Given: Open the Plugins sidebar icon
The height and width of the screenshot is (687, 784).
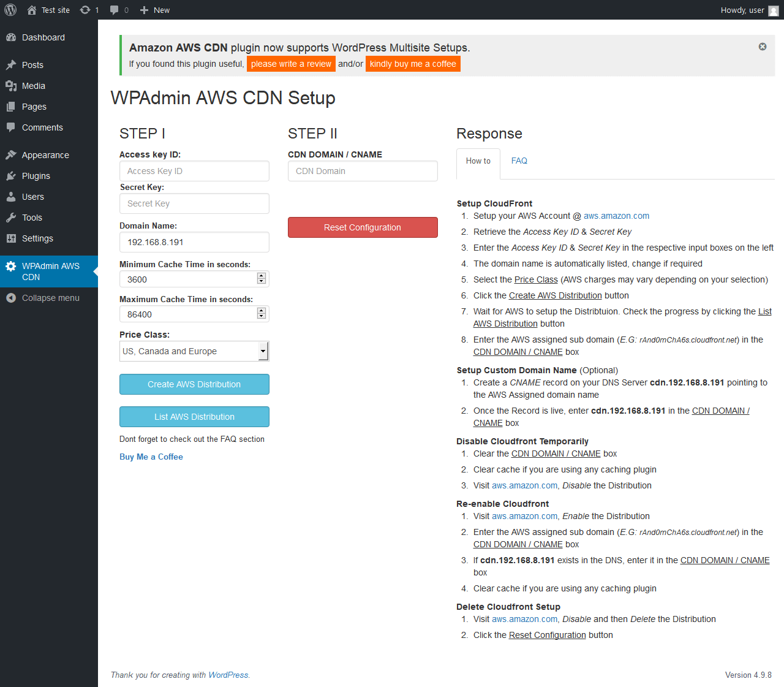Looking at the screenshot, I should pyautogui.click(x=11, y=176).
